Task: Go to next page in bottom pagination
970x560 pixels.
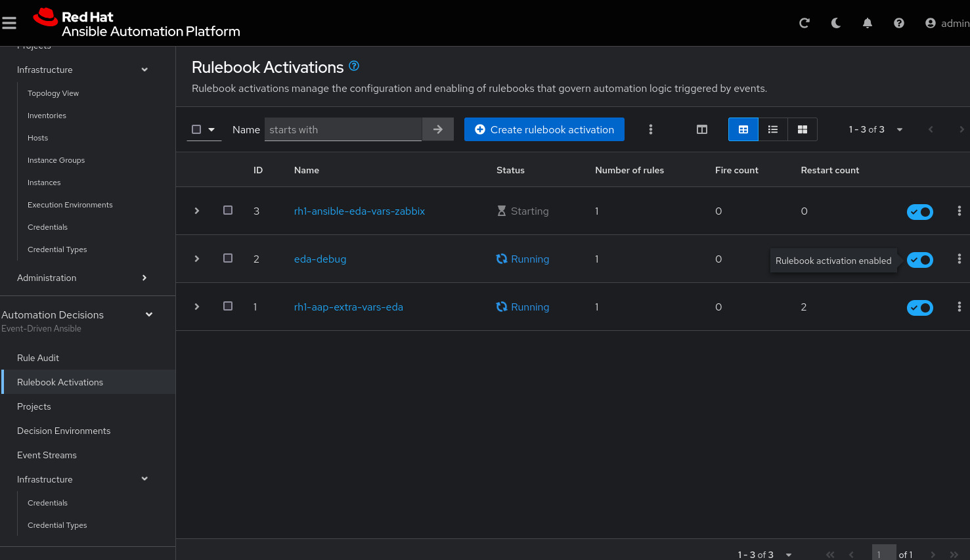Action: coord(933,555)
